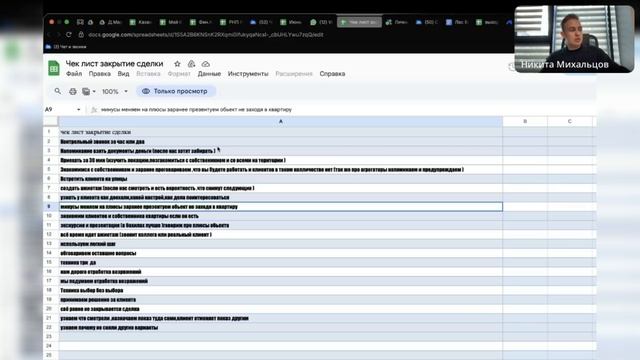
Task: Select the active Чек лист browser tab
Action: point(359,22)
